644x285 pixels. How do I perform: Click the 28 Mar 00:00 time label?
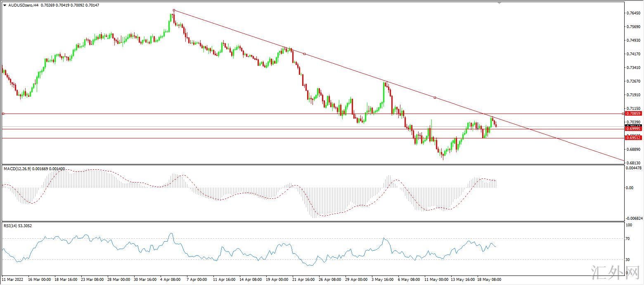[118, 280]
